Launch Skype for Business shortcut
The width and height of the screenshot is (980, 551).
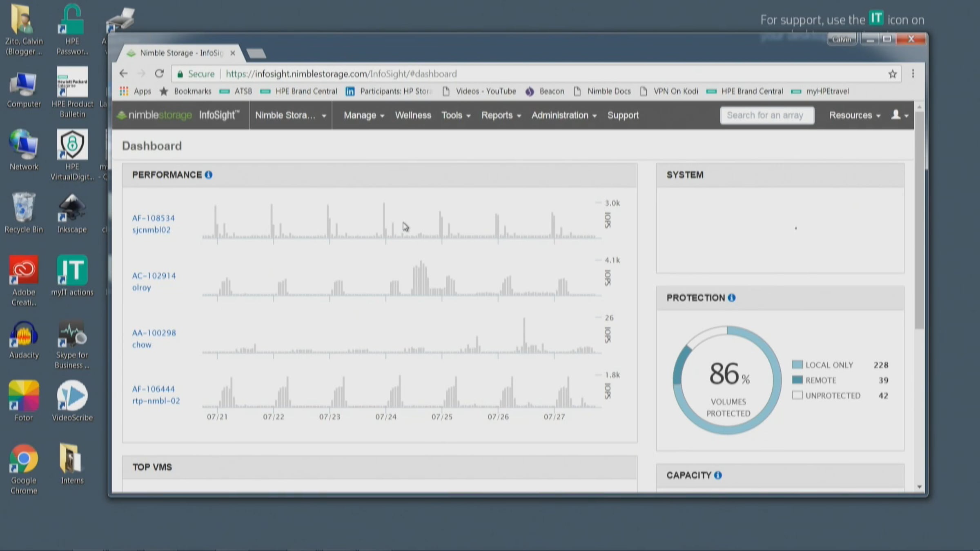72,344
